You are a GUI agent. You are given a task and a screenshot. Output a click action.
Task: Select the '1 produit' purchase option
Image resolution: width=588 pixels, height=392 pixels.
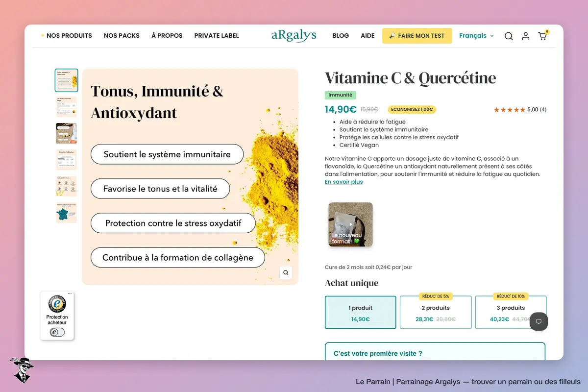[361, 313]
